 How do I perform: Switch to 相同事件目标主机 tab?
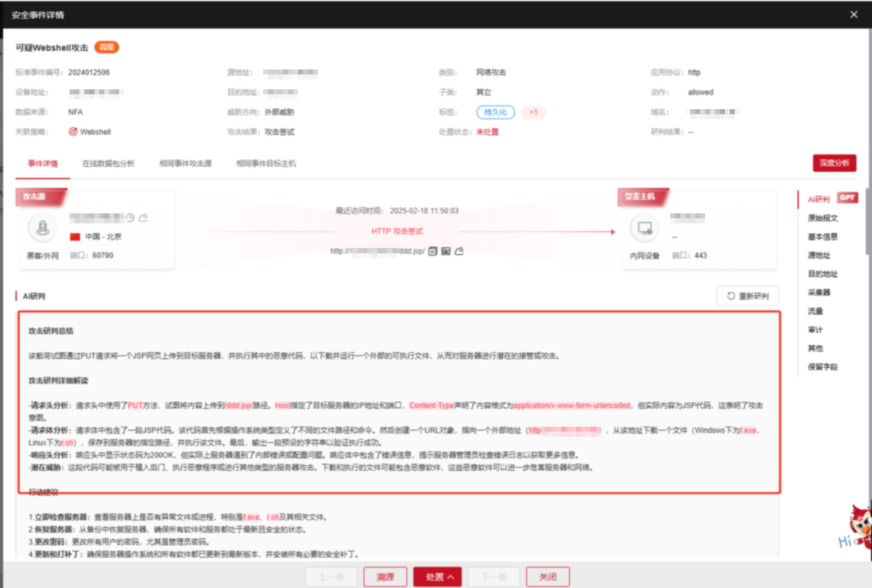[x=266, y=164]
